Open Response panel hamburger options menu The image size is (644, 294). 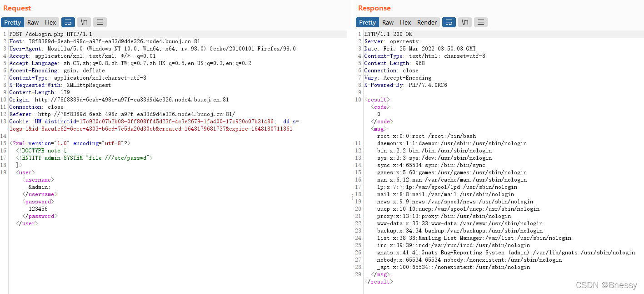coord(481,22)
